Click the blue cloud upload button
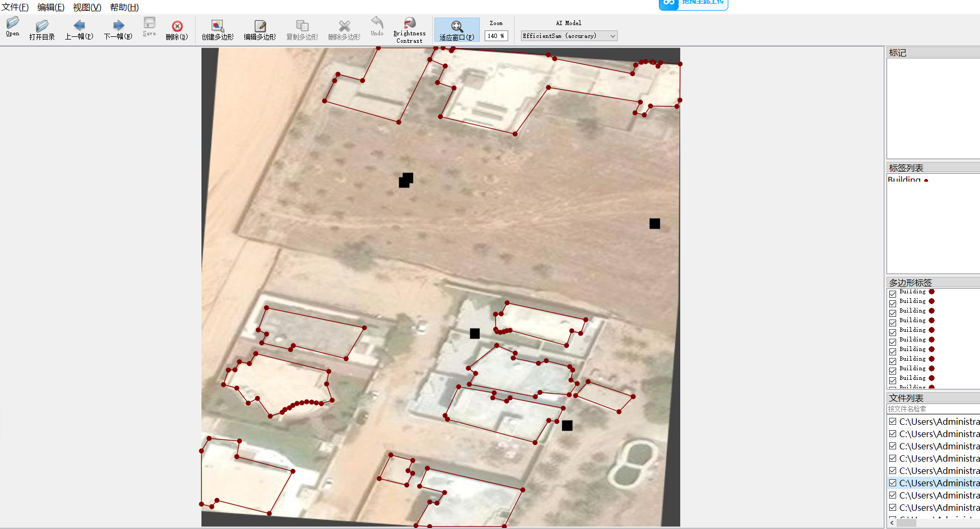Screen dimensions: 980x529 (694, 4)
